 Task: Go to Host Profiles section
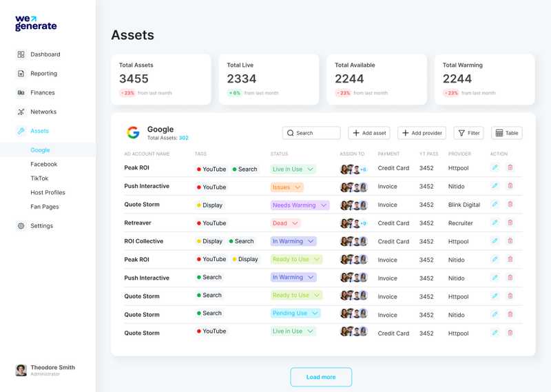point(48,193)
